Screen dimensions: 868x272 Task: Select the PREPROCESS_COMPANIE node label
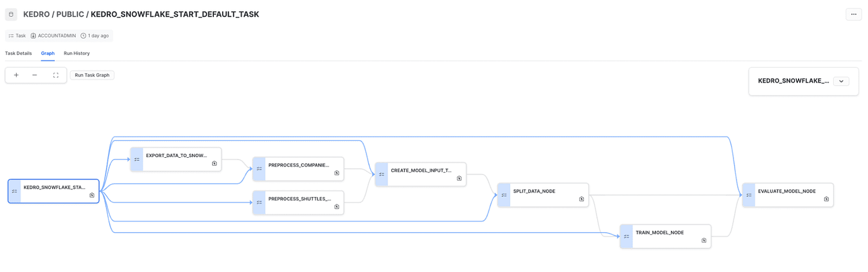click(299, 165)
